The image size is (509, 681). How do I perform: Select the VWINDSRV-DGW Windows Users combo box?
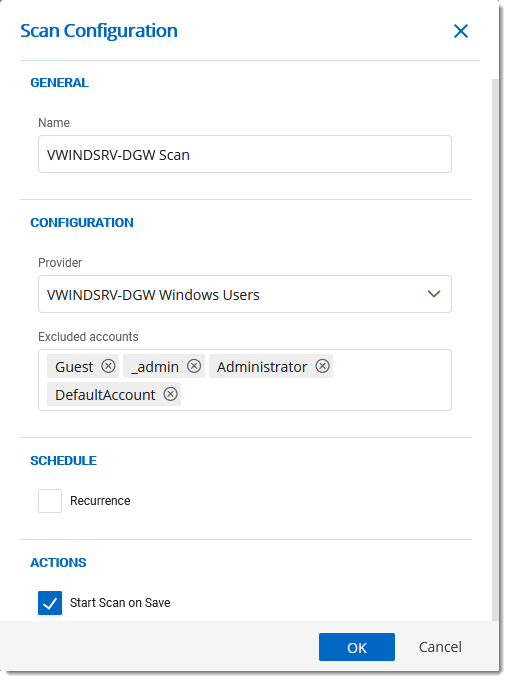(245, 294)
